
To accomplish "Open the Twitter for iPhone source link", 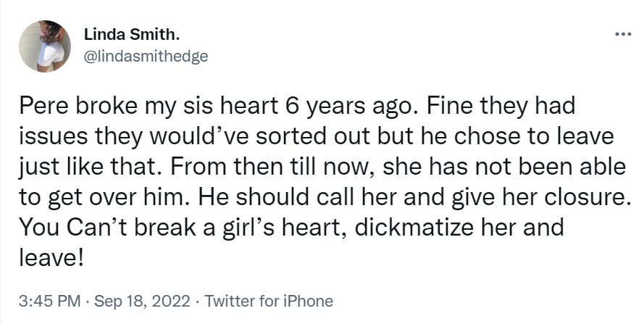I will [x=269, y=302].
